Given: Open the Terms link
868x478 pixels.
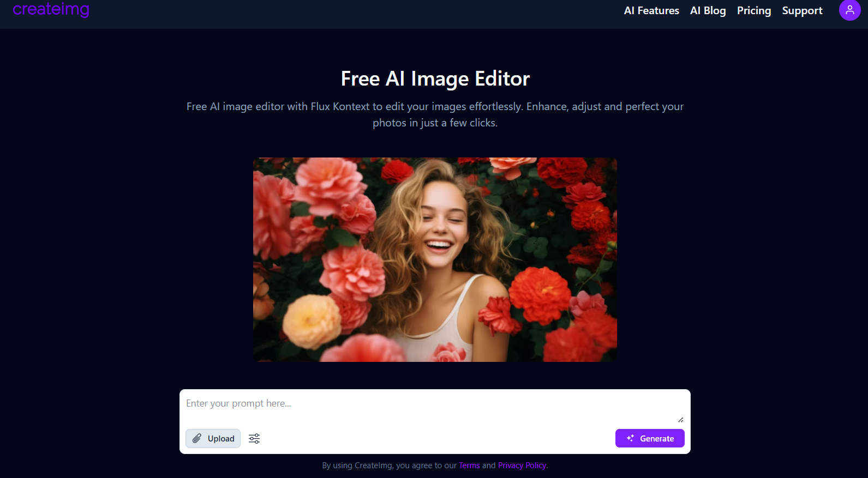Looking at the screenshot, I should tap(469, 465).
